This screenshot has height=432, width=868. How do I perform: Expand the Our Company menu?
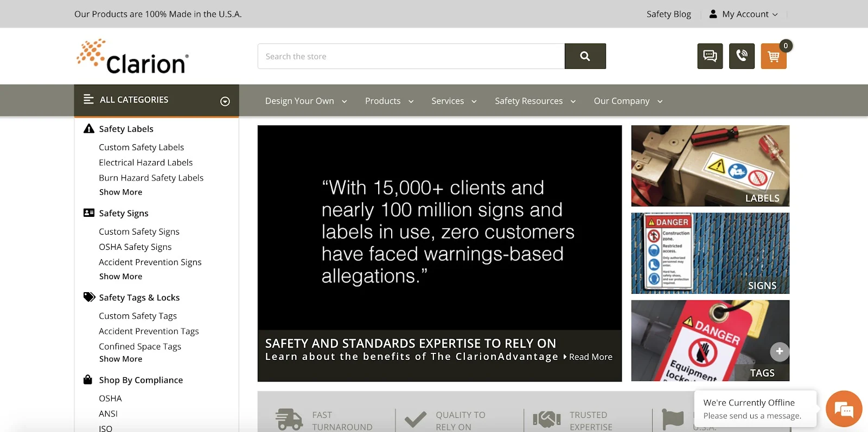(628, 101)
